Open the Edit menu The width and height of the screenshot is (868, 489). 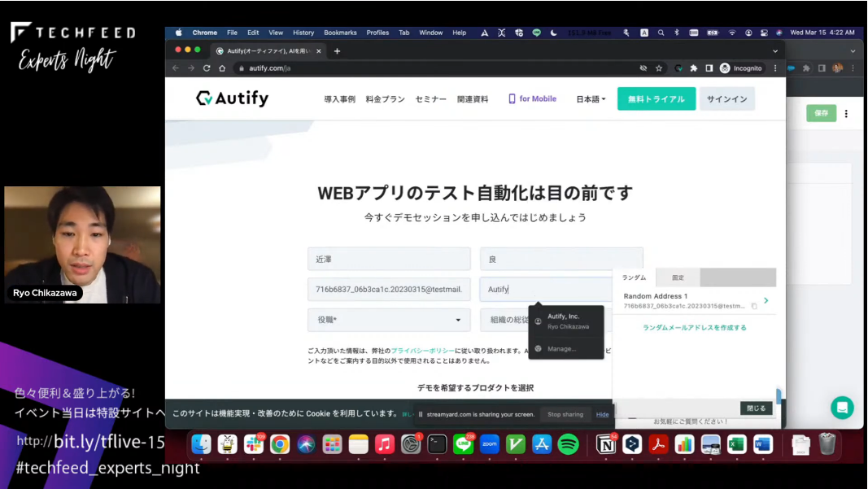(x=253, y=33)
